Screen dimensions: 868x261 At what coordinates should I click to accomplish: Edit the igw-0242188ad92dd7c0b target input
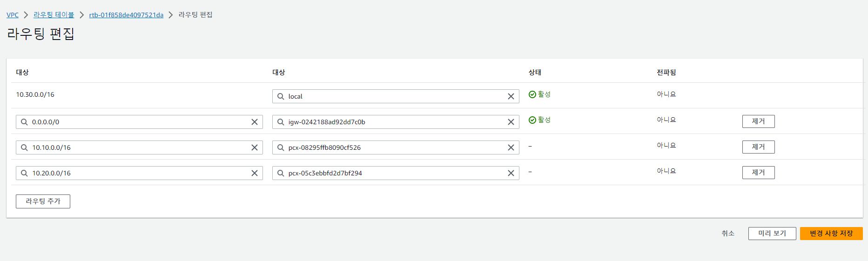(x=396, y=122)
